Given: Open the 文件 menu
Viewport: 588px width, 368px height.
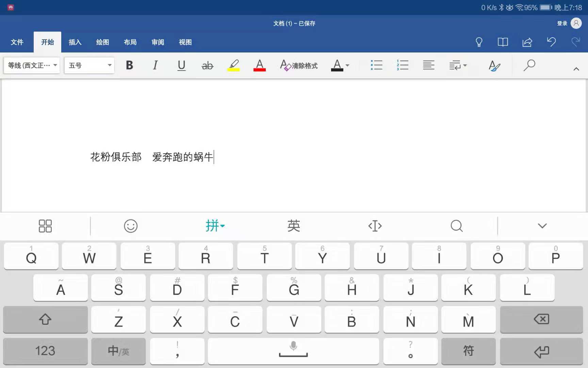Looking at the screenshot, I should (x=17, y=42).
